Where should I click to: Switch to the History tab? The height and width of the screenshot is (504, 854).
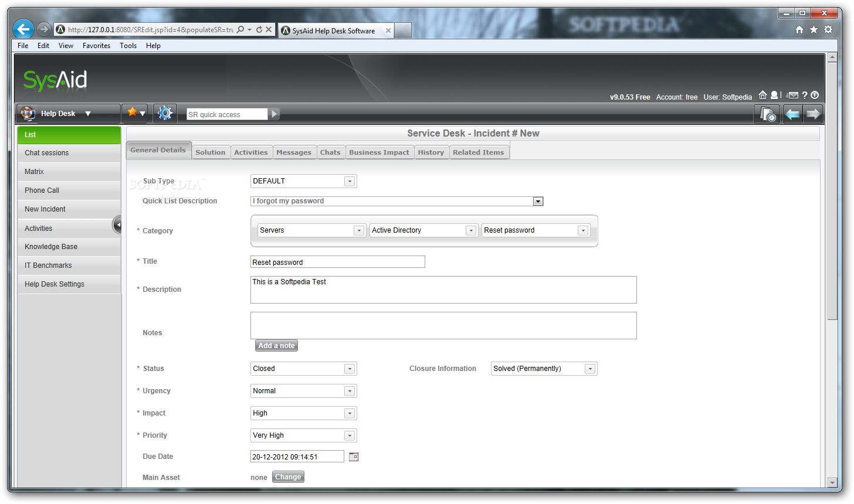coord(431,152)
